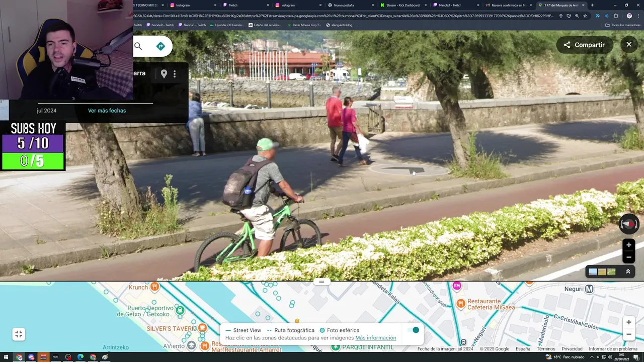The image size is (644, 362).
Task: Zoom out on the mini map
Action: 628,334
